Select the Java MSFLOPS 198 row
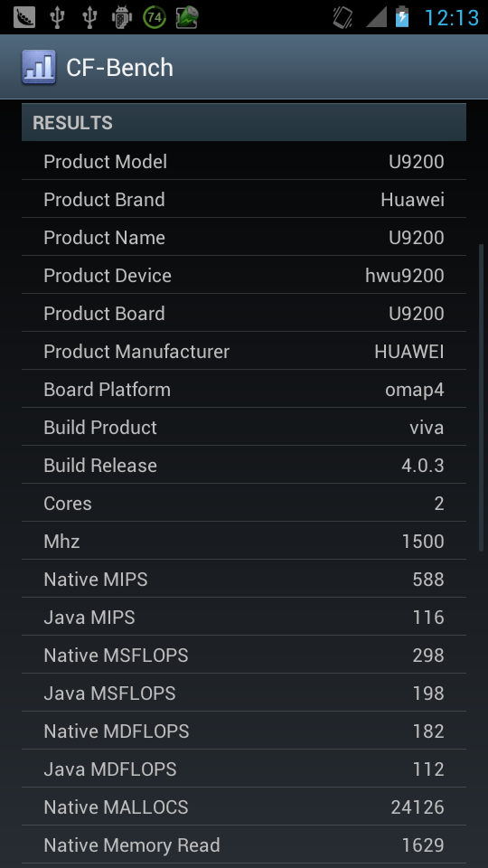This screenshot has width=488, height=868. click(244, 693)
